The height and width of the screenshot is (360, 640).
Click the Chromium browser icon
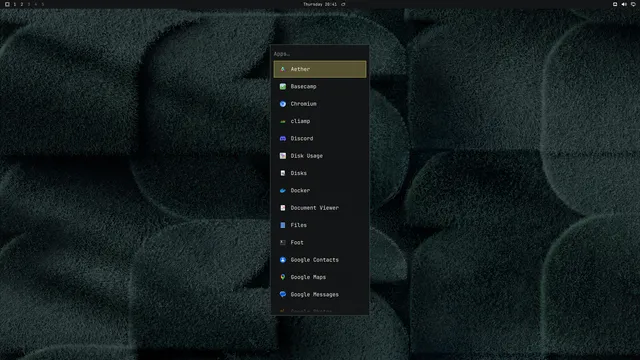pyautogui.click(x=283, y=104)
